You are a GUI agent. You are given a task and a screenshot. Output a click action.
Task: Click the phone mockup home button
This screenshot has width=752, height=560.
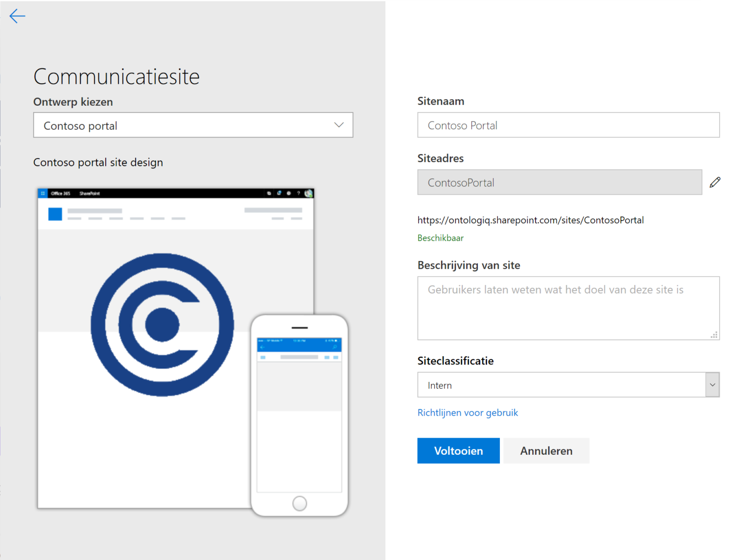[299, 503]
